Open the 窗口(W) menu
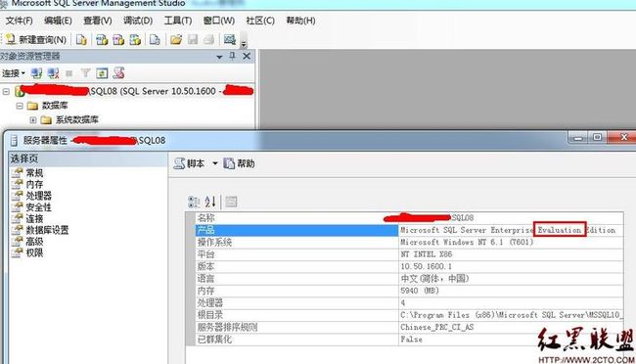 point(219,21)
